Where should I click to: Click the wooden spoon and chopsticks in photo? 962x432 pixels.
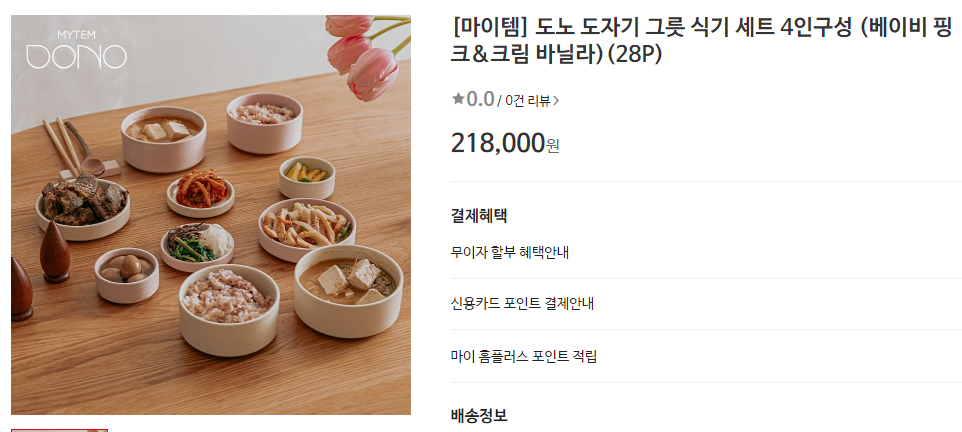pyautogui.click(x=74, y=147)
